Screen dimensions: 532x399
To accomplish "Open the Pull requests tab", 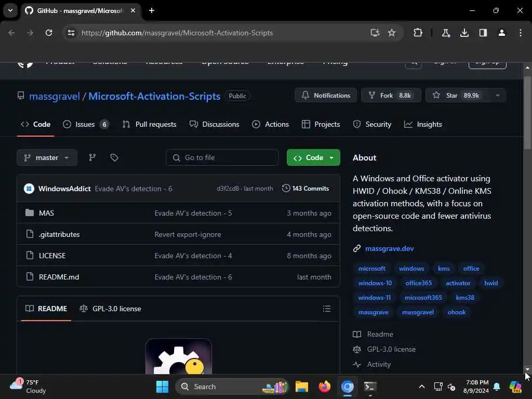I will click(x=150, y=125).
